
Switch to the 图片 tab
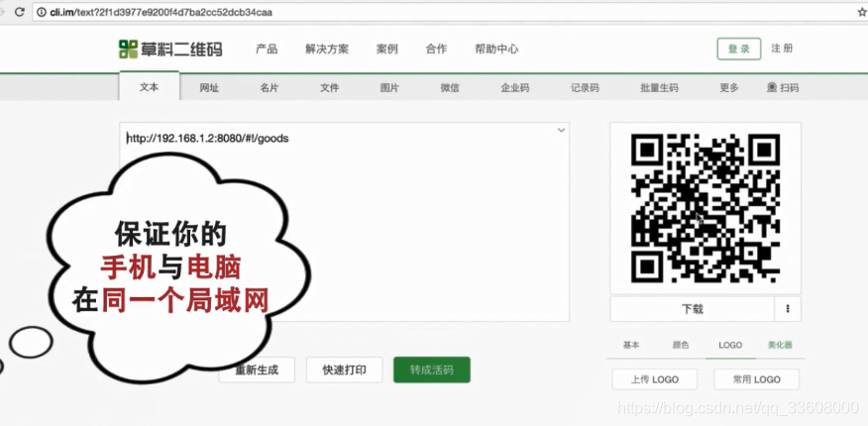point(389,87)
